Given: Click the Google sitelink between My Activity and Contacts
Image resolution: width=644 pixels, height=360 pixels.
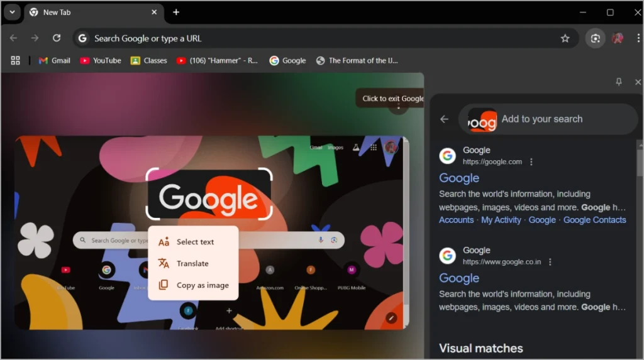Looking at the screenshot, I should pyautogui.click(x=542, y=220).
